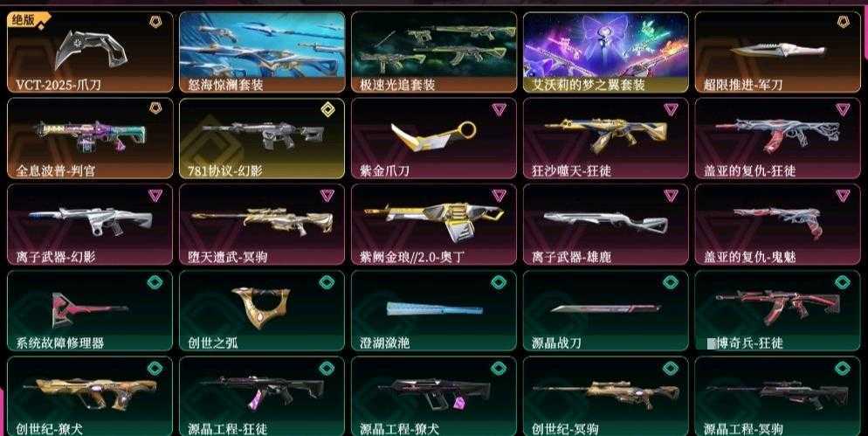868x436 pixels.
Task: Select the 盖亚的复仇-狂徒 skin
Action: (778, 139)
